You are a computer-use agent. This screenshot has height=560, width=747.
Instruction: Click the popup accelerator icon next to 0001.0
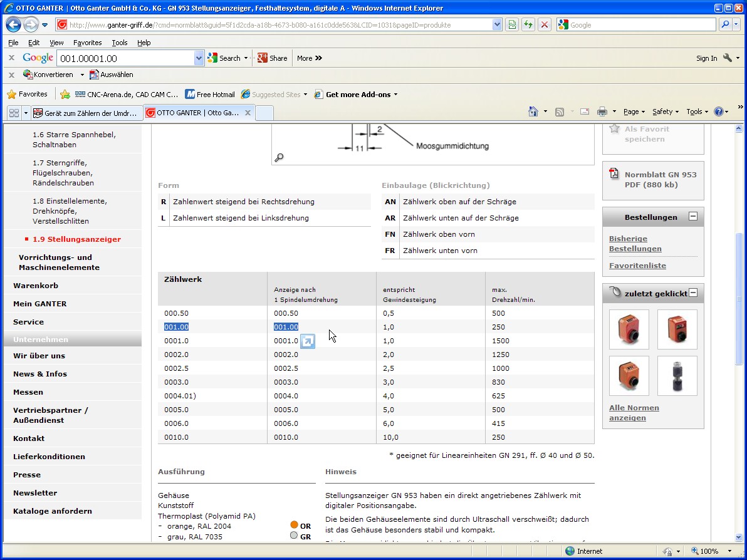click(308, 341)
